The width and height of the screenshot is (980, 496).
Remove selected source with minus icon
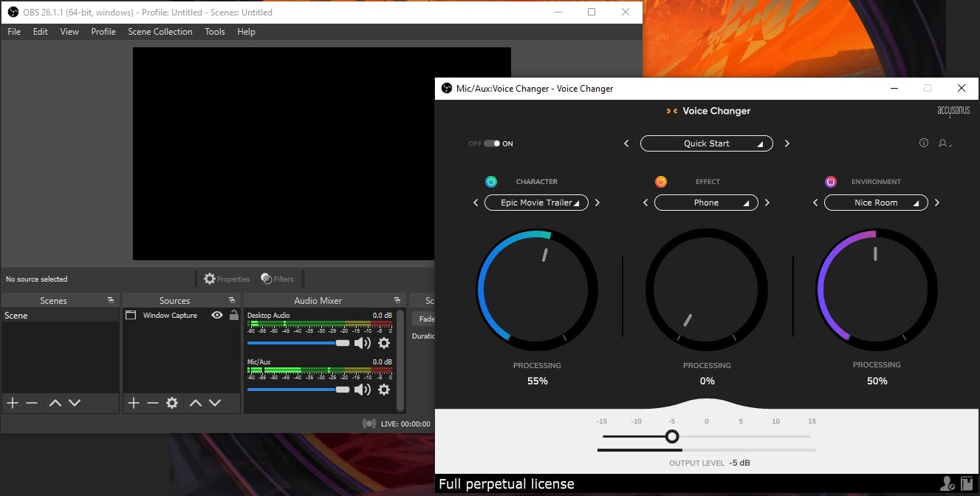pyautogui.click(x=153, y=403)
